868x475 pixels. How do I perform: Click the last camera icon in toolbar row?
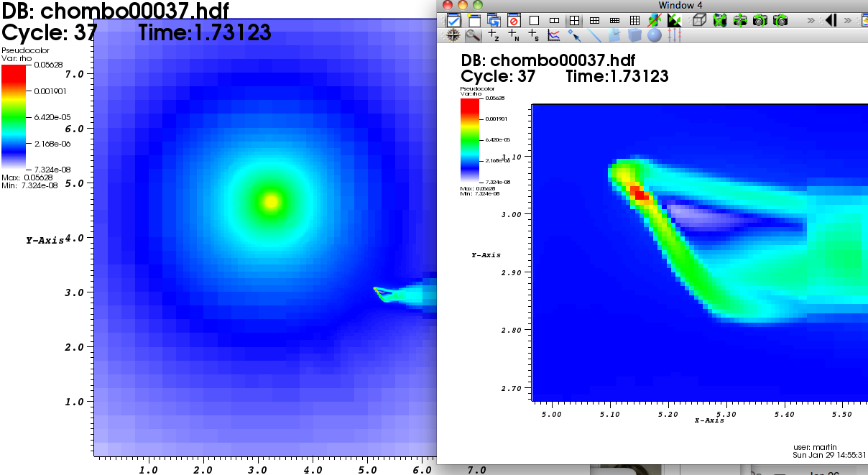(780, 20)
